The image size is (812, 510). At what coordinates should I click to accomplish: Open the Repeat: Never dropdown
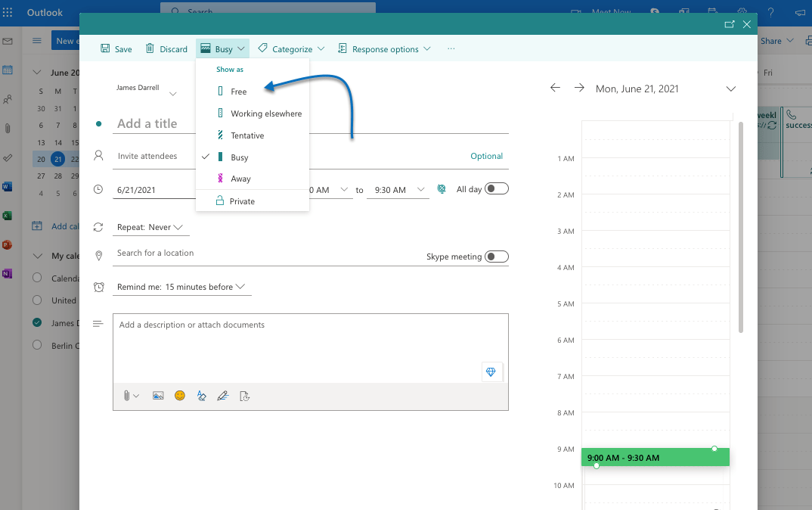pos(150,227)
